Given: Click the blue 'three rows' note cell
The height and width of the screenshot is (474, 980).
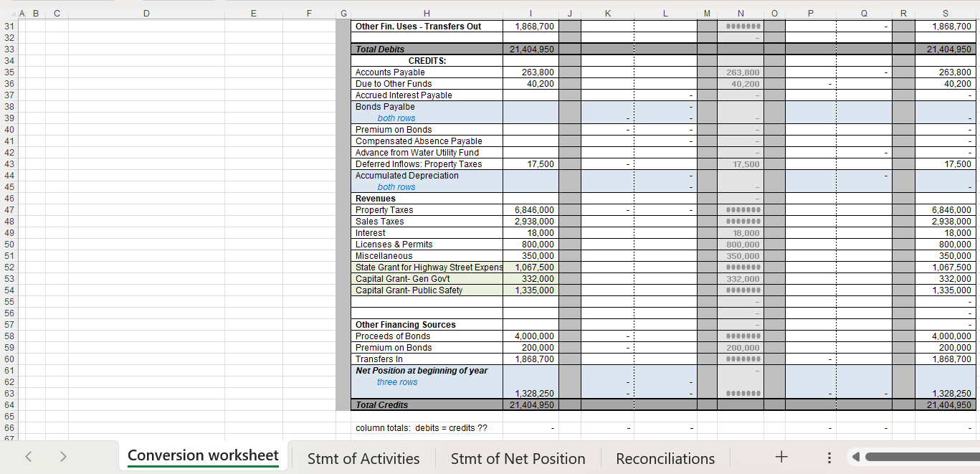Looking at the screenshot, I should coord(396,381).
